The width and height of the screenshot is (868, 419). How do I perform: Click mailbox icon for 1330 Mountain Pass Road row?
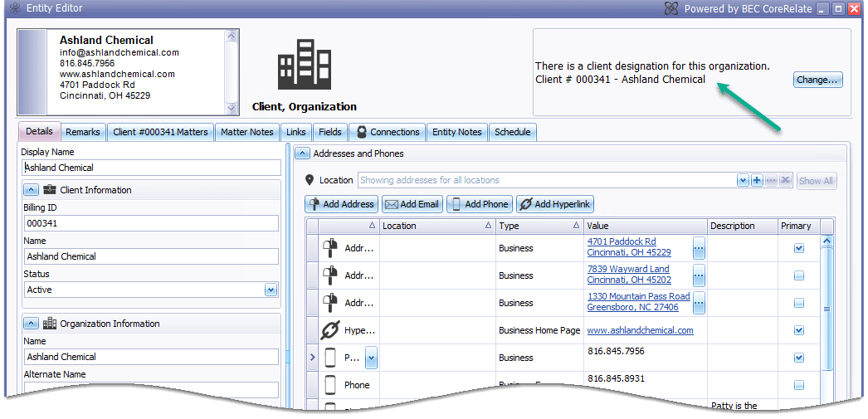(x=330, y=303)
